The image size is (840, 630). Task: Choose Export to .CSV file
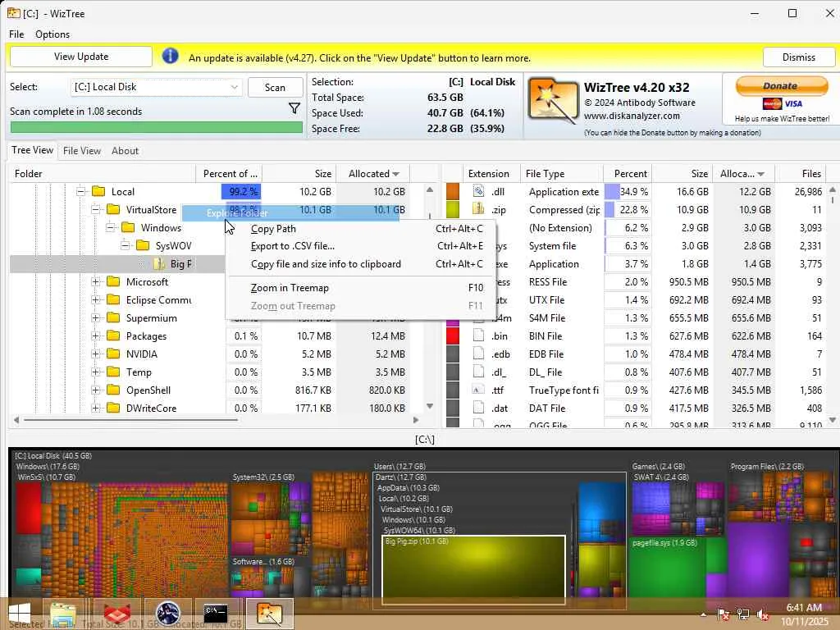point(361,246)
